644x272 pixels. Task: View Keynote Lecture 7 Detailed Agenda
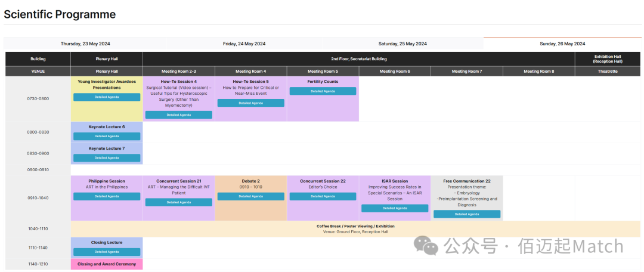[107, 158]
